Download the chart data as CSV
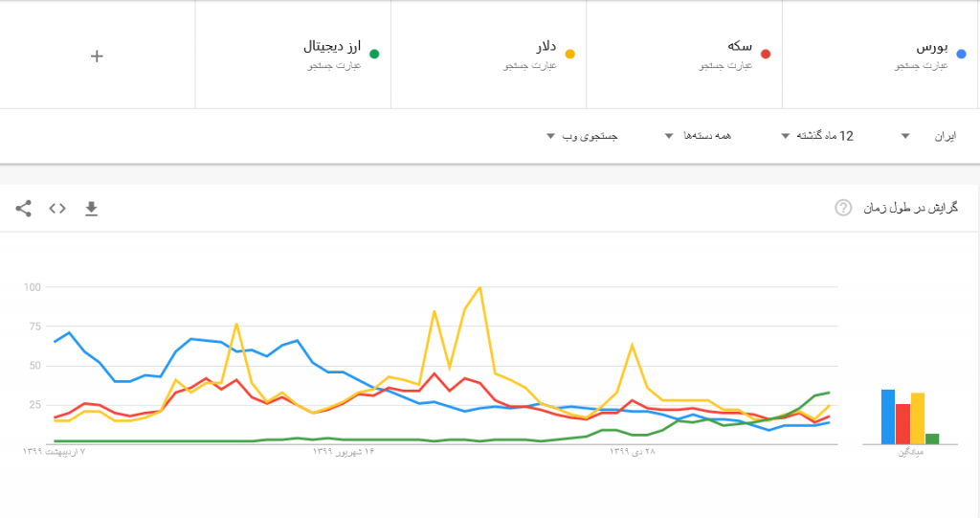Image resolution: width=980 pixels, height=518 pixels. click(x=92, y=208)
